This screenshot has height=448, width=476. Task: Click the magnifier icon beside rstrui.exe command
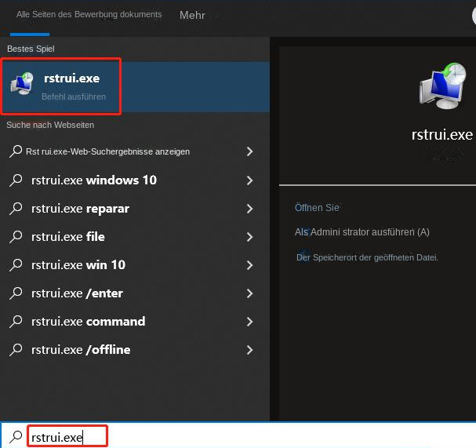pos(16,322)
